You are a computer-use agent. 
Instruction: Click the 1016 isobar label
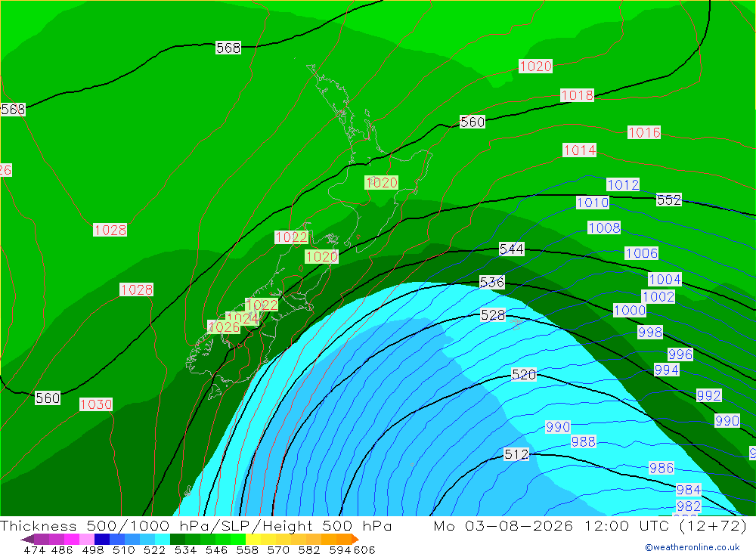tap(644, 132)
